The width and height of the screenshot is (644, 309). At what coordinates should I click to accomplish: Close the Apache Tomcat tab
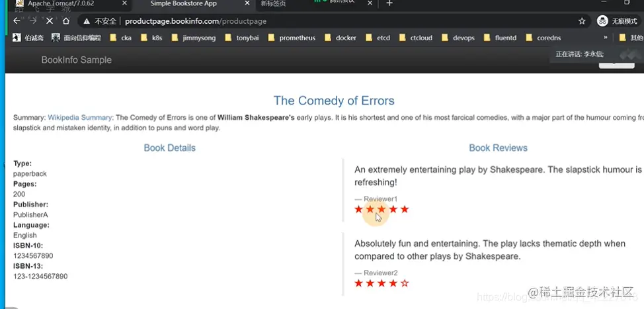124,3
